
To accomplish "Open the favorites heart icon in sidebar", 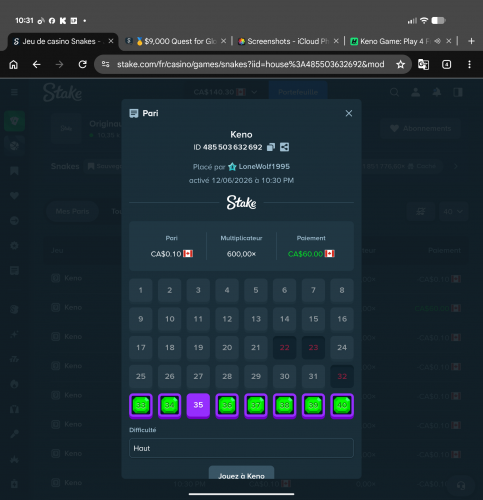I will tap(14, 196).
